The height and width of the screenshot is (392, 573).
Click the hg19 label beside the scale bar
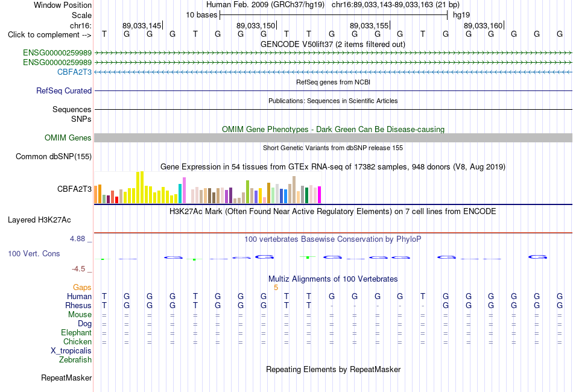[x=461, y=15]
